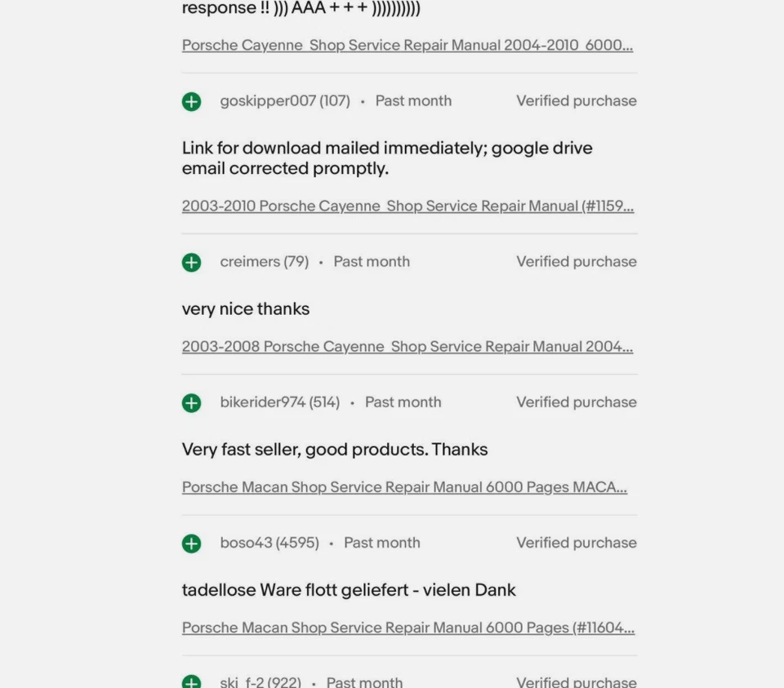Click username creimers
The width and height of the screenshot is (784, 688).
(x=251, y=262)
